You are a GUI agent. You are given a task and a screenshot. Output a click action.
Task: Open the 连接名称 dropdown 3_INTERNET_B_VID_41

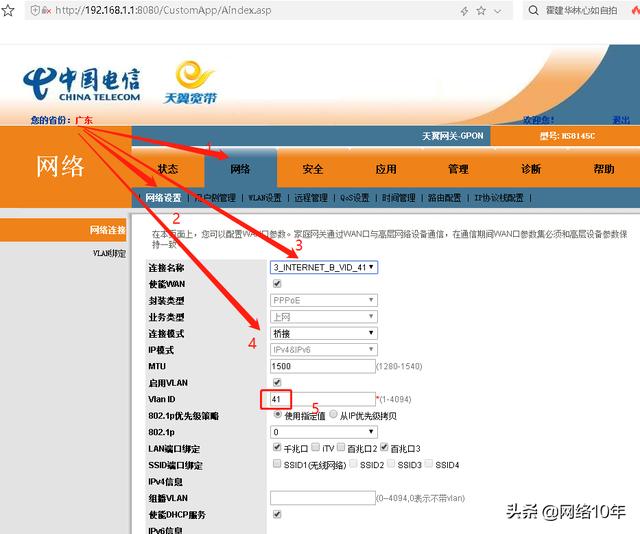tap(324, 267)
